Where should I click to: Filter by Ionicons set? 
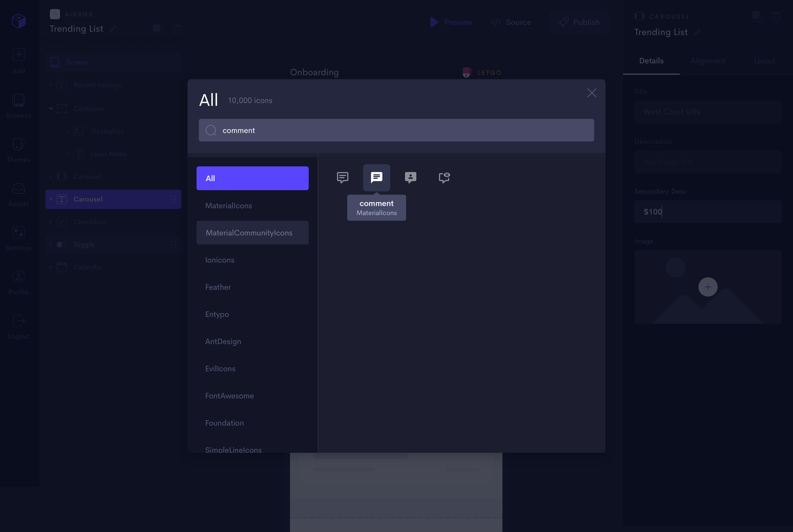pyautogui.click(x=252, y=260)
